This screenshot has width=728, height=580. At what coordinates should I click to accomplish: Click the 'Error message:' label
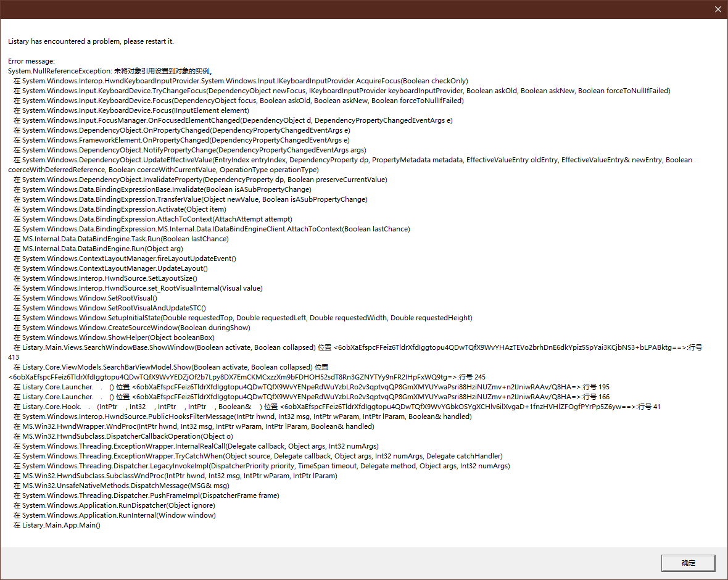[x=31, y=61]
